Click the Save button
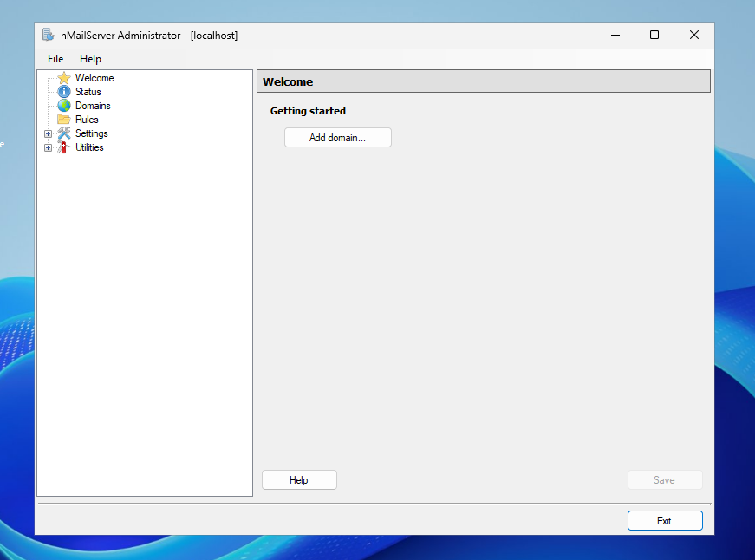755x560 pixels. 665,480
